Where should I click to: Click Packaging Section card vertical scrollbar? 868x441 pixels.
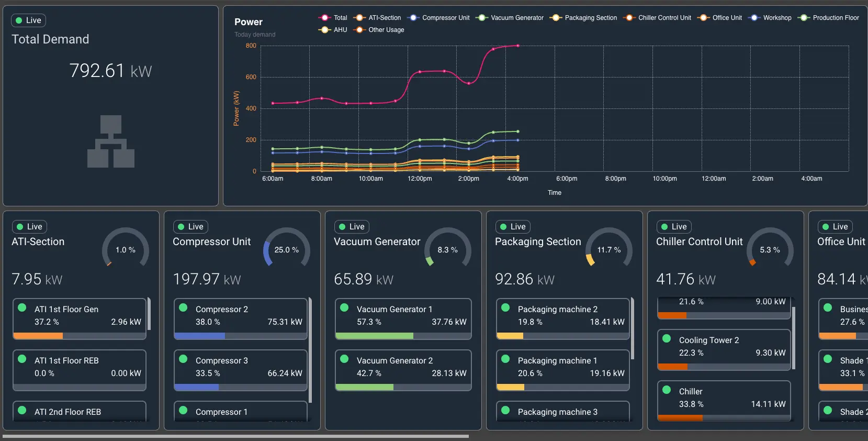point(633,328)
